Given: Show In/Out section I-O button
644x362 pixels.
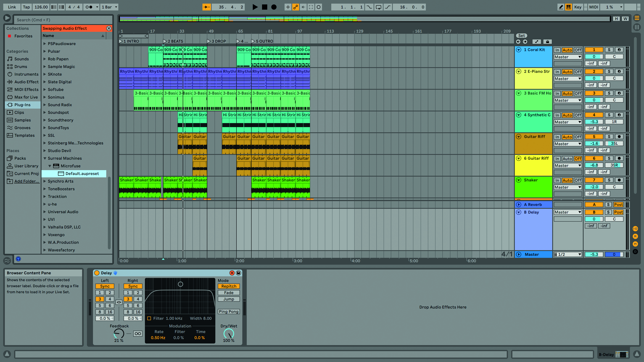Looking at the screenshot, I should [x=635, y=229].
